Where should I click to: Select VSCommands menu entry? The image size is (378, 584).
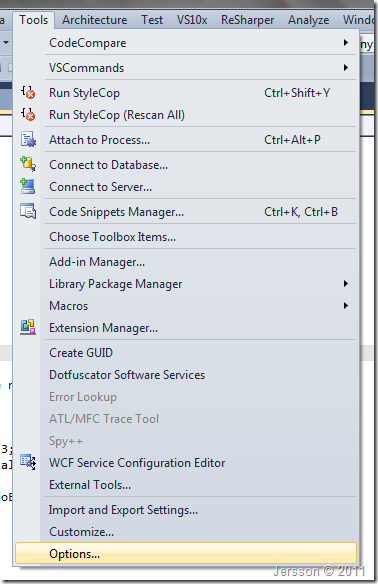(x=186, y=68)
